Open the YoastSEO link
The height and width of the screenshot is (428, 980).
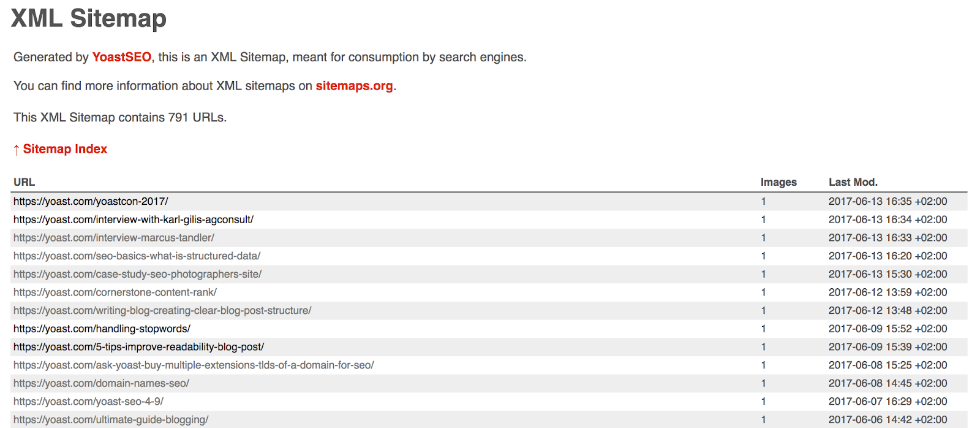121,57
